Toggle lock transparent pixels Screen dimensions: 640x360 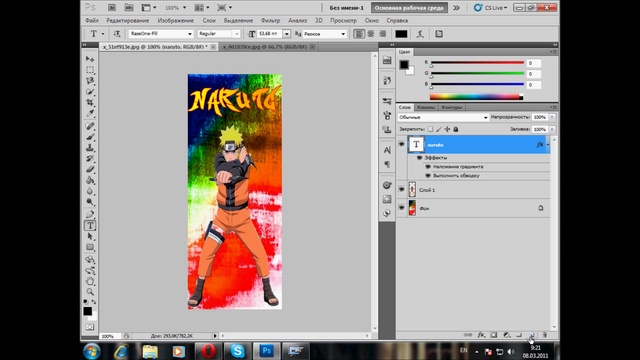pos(430,129)
